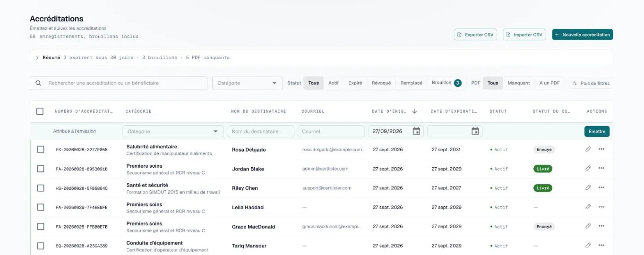Tick checkbox for FA-20260928-8953091B
Screen dimensions: 644x255
[x=41, y=169]
